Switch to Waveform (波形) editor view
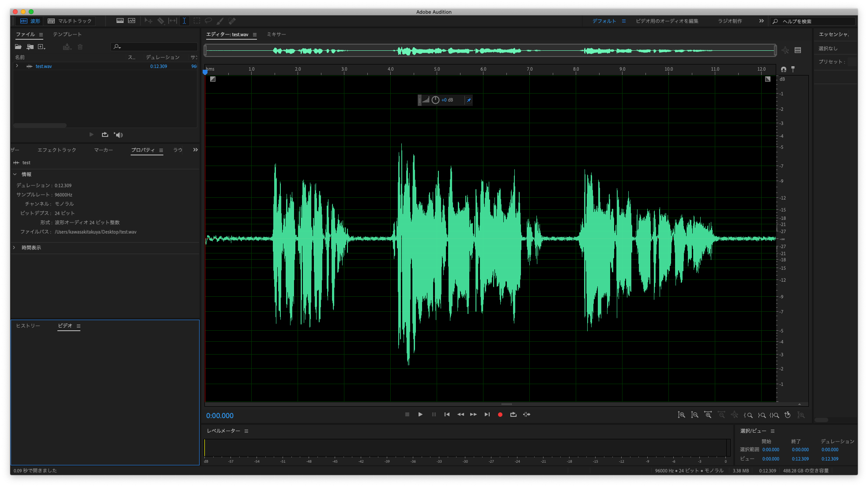868x487 pixels. click(x=30, y=21)
